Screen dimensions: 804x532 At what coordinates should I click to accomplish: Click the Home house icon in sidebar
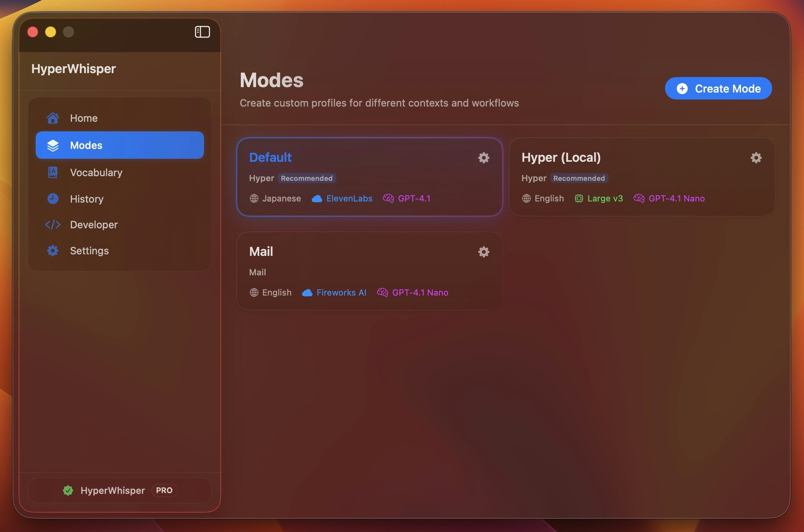(53, 118)
